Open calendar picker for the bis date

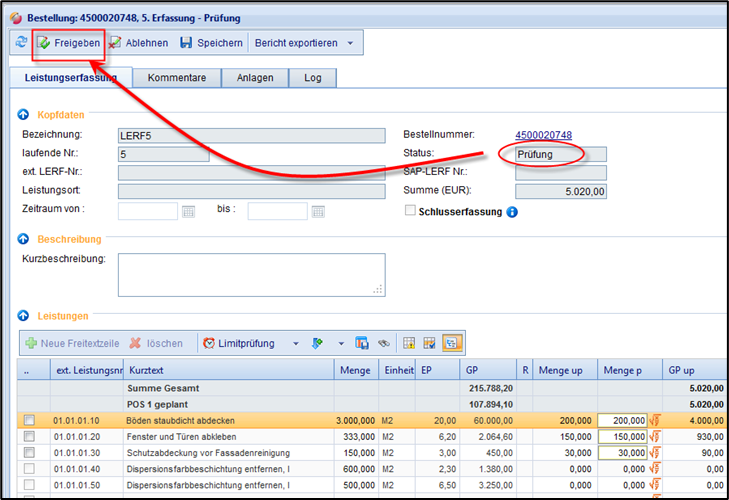318,211
